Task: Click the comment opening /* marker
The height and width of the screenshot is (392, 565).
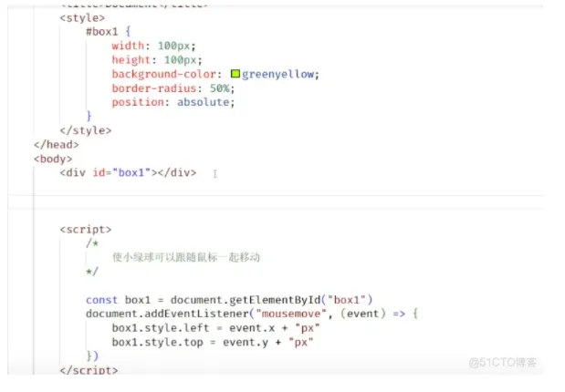Action: 92,243
